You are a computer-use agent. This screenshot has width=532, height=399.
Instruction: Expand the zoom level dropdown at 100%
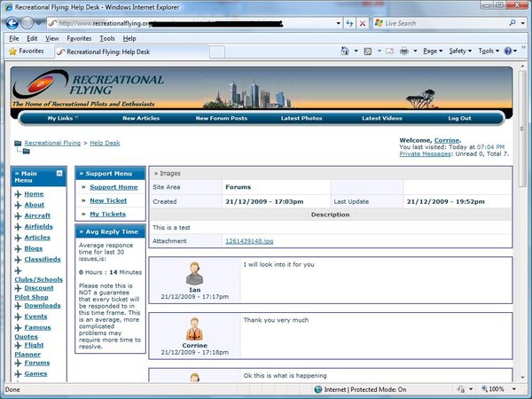(x=523, y=389)
